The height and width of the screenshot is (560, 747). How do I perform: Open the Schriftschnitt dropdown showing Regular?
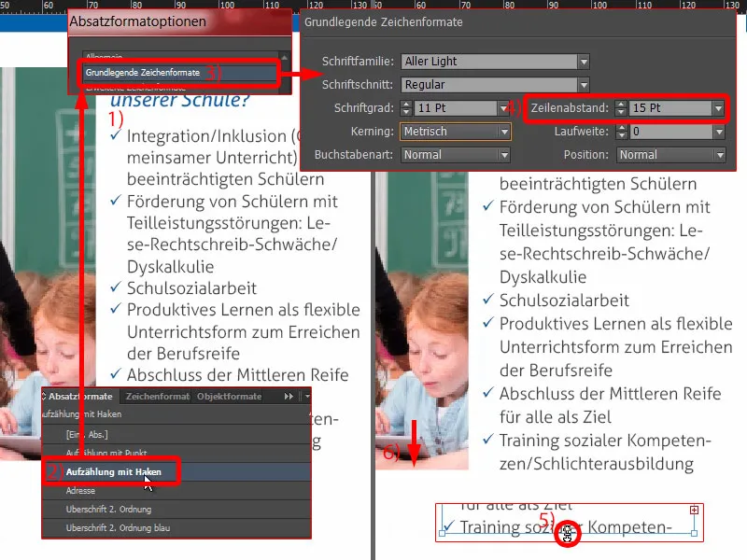pyautogui.click(x=583, y=84)
